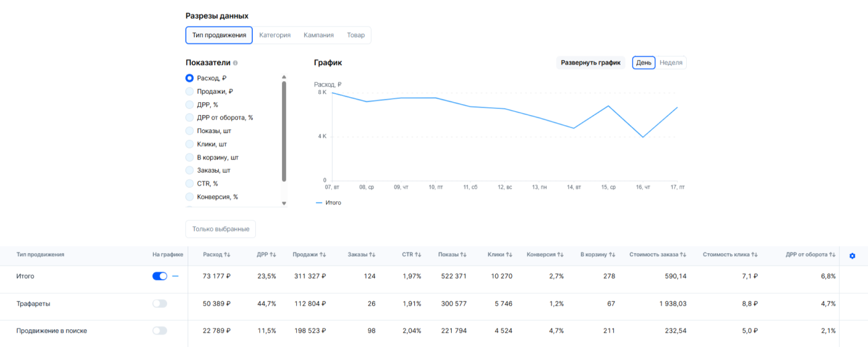
Task: Sort table by Конверсия column arrows
Action: tap(560, 255)
